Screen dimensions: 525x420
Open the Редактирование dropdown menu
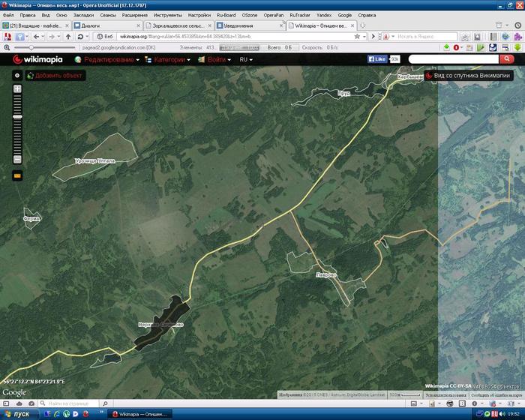111,59
